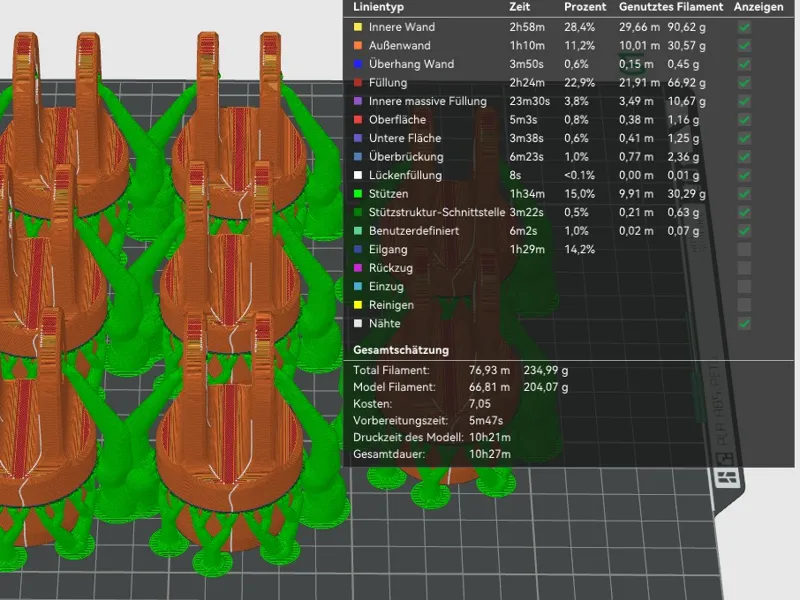Click the Zeit column header
800x600 pixels.
519,7
